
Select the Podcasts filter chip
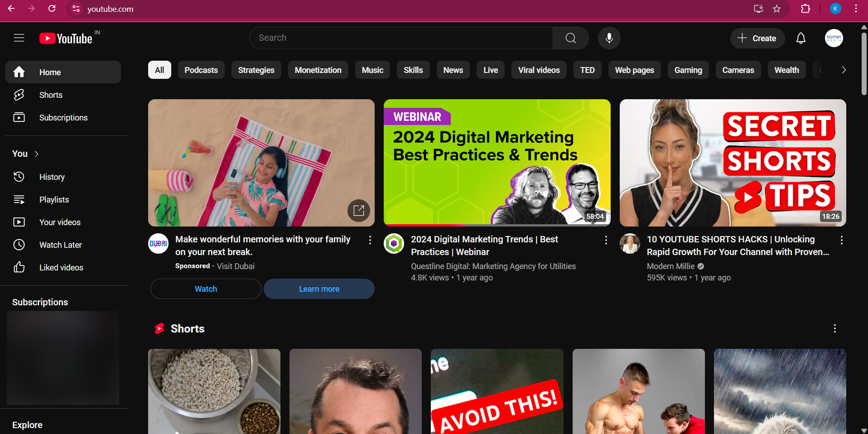pyautogui.click(x=201, y=70)
